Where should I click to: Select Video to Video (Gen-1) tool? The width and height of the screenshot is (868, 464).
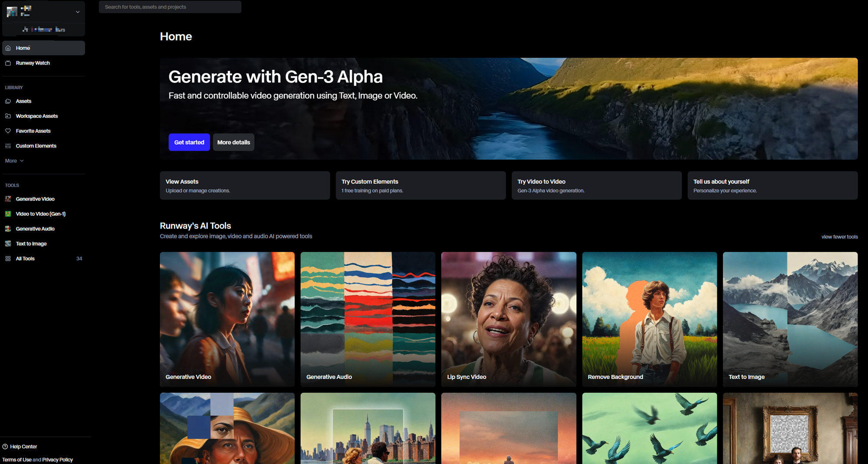point(43,214)
